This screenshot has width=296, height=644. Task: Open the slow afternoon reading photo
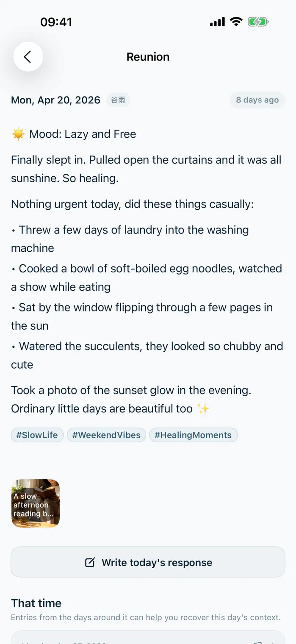click(x=36, y=503)
